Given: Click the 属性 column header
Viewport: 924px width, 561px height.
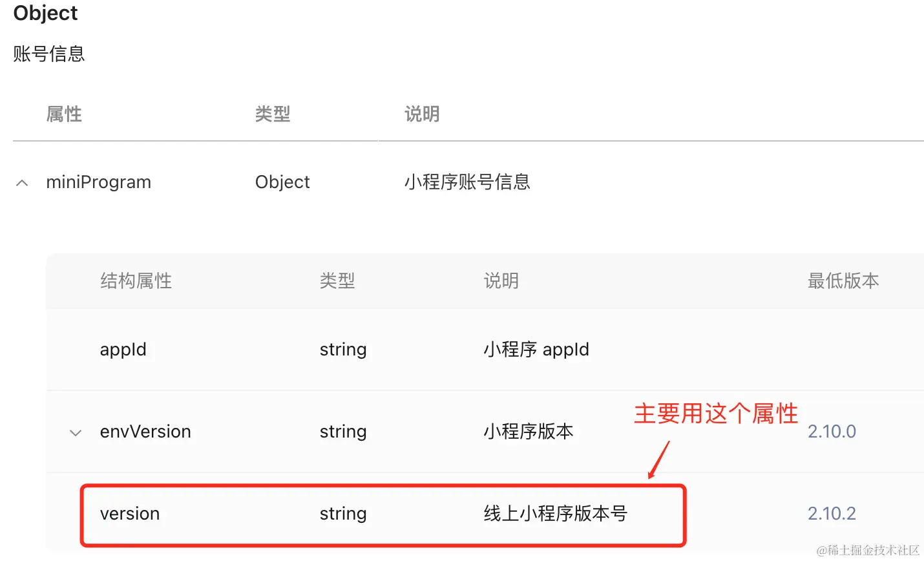Looking at the screenshot, I should (64, 114).
